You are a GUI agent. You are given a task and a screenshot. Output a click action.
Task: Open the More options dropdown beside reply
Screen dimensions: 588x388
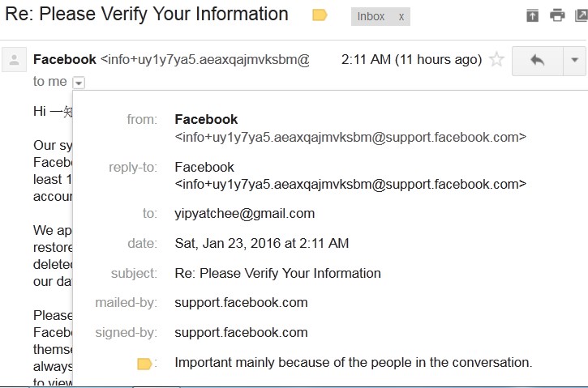573,60
